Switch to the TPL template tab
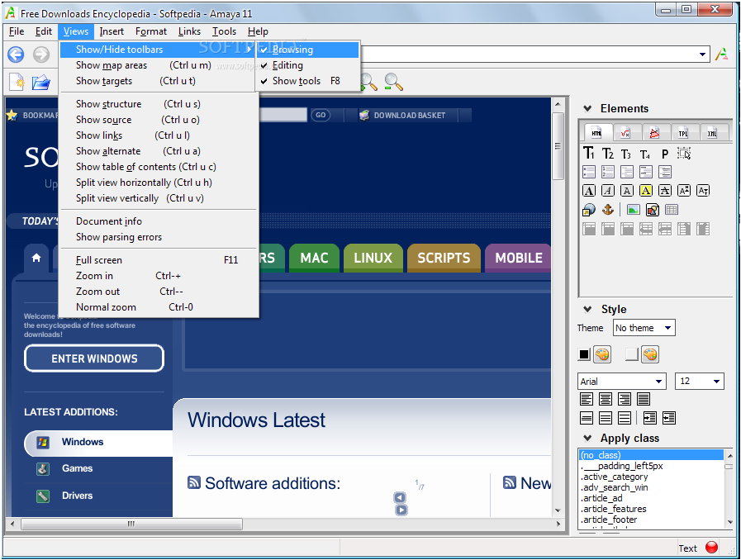 (x=683, y=134)
